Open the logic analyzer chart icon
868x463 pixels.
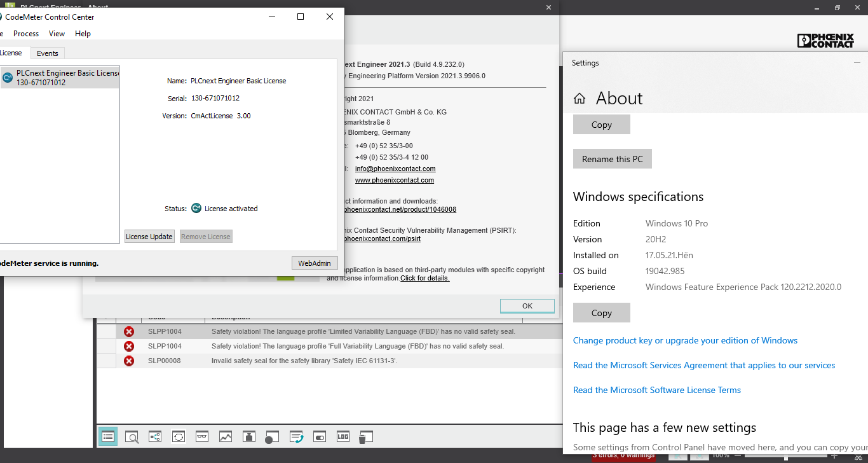(x=226, y=437)
